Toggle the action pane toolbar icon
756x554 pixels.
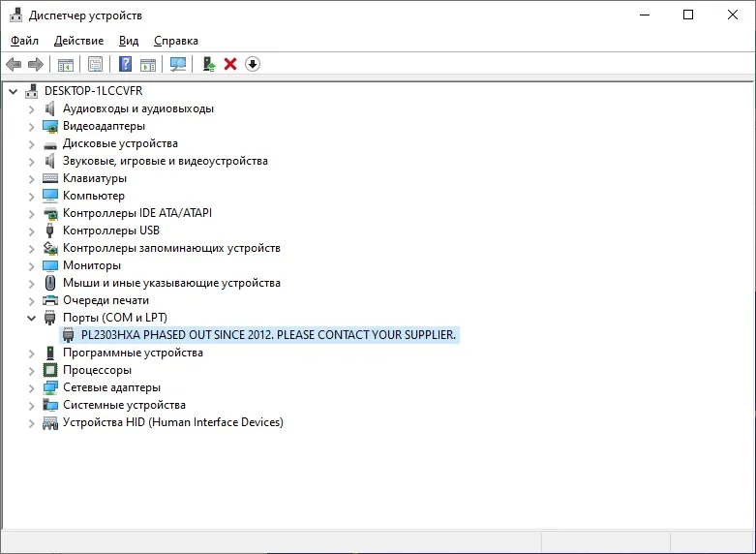pos(148,64)
